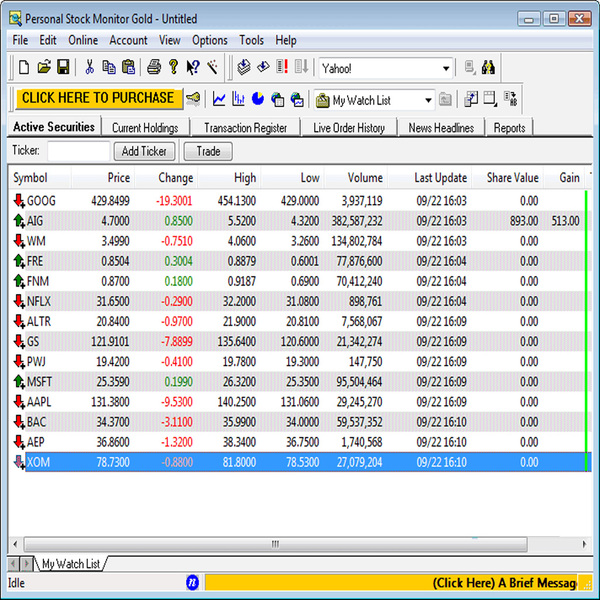The height and width of the screenshot is (600, 600).
Task: Click the red exclamation alerts icon
Action: 282,67
